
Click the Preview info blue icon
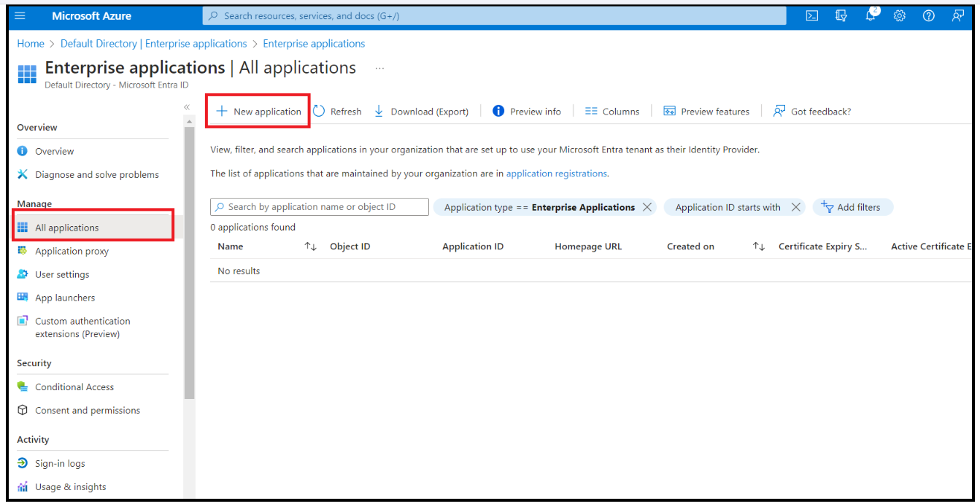(498, 111)
